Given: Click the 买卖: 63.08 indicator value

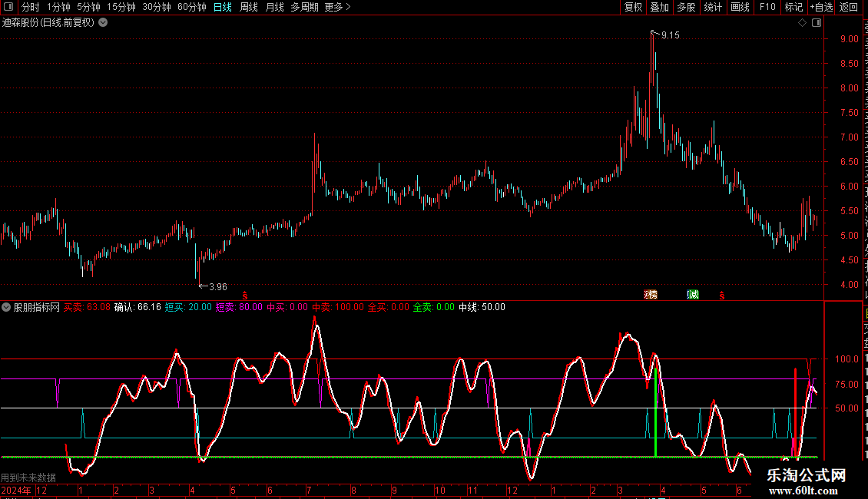Looking at the screenshot, I should (87, 307).
